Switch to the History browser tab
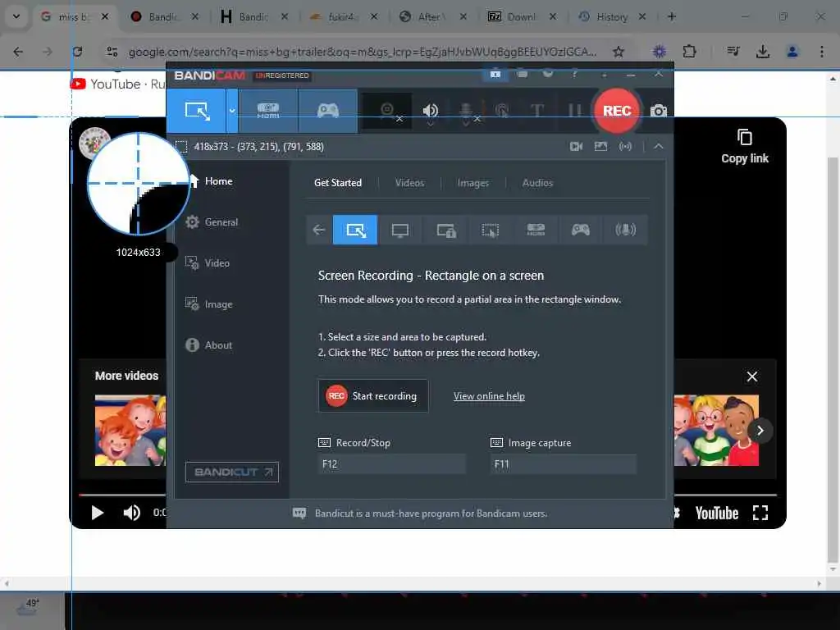The height and width of the screenshot is (630, 840). [612, 16]
